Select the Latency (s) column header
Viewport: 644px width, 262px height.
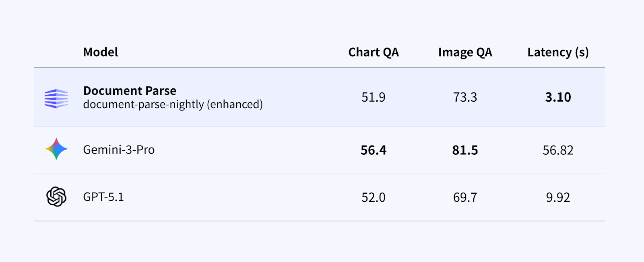pos(558,52)
